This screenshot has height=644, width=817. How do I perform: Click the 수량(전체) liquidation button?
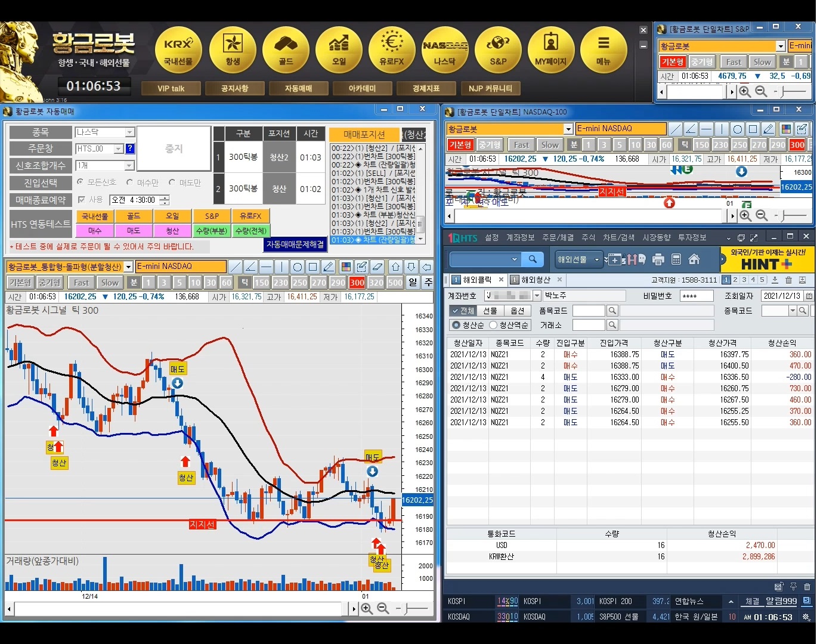pos(251,230)
